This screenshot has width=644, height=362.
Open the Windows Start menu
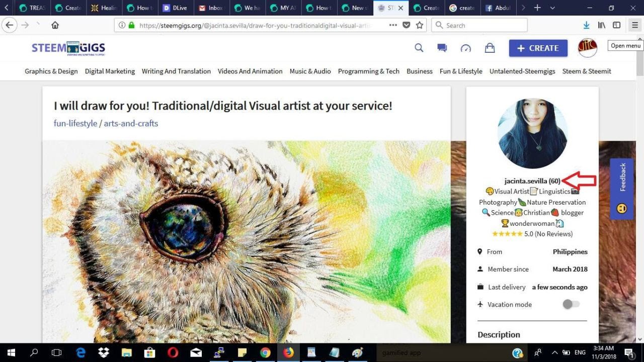11,352
